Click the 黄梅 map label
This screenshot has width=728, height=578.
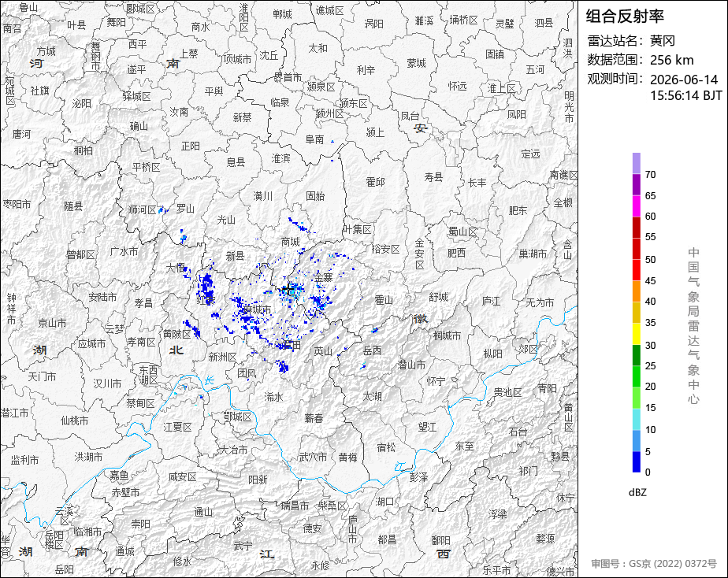coord(347,458)
